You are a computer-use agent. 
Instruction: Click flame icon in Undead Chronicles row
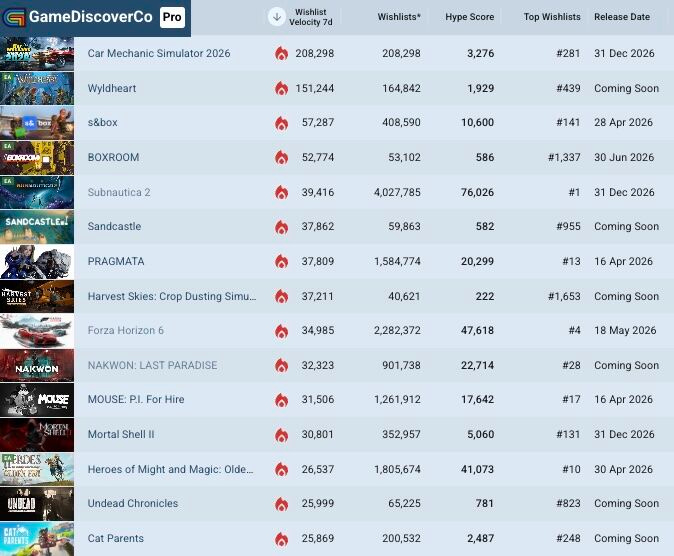pos(282,504)
